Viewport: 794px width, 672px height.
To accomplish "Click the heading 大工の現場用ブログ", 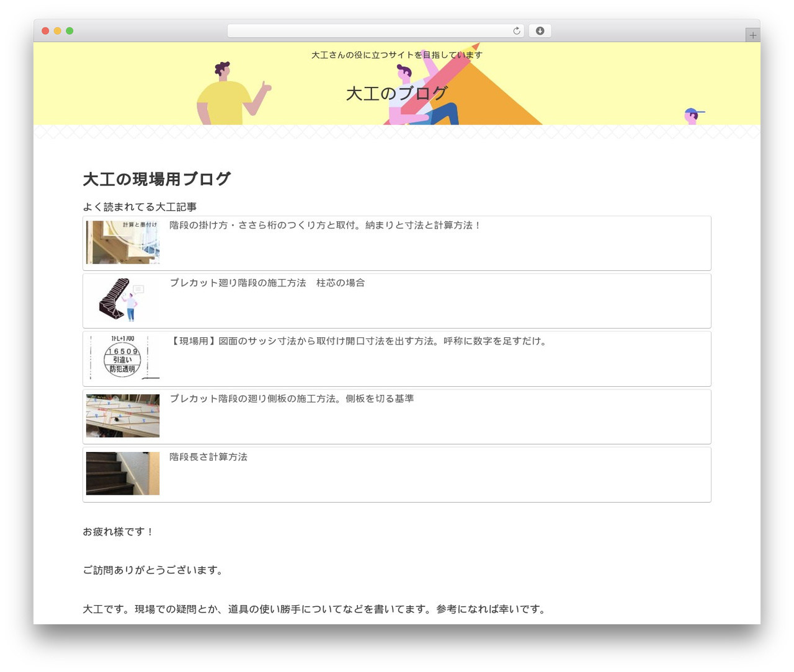I will coord(157,179).
